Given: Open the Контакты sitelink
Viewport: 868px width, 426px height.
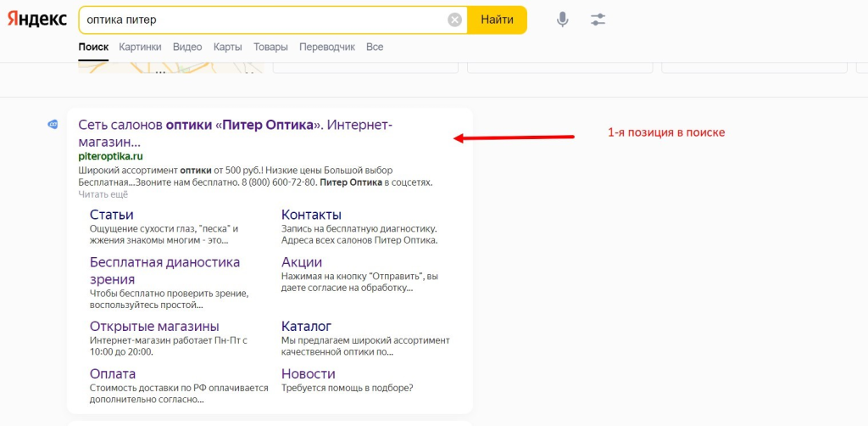Looking at the screenshot, I should click(311, 215).
